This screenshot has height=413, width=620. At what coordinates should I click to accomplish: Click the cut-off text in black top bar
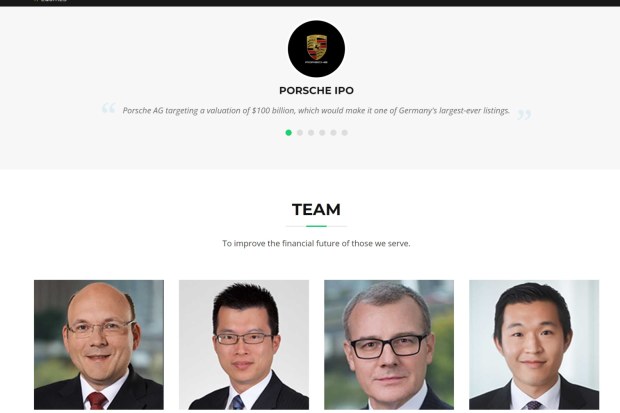pyautogui.click(x=51, y=1)
